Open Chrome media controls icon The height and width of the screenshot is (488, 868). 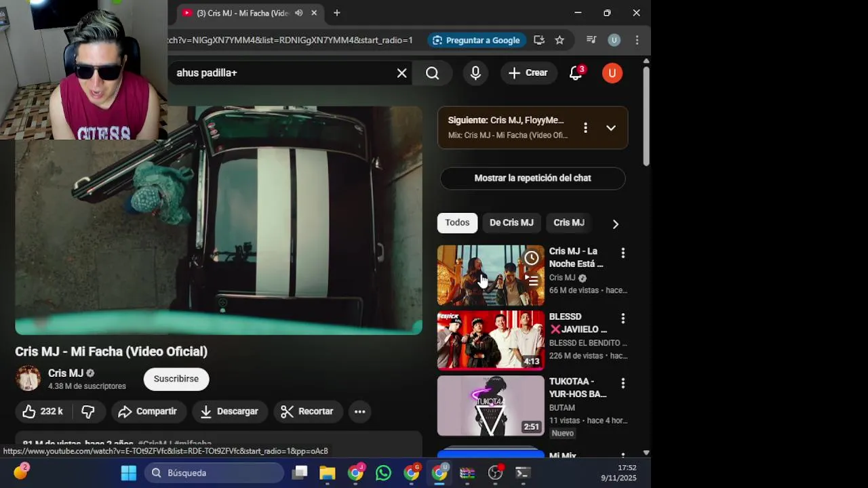click(x=591, y=40)
